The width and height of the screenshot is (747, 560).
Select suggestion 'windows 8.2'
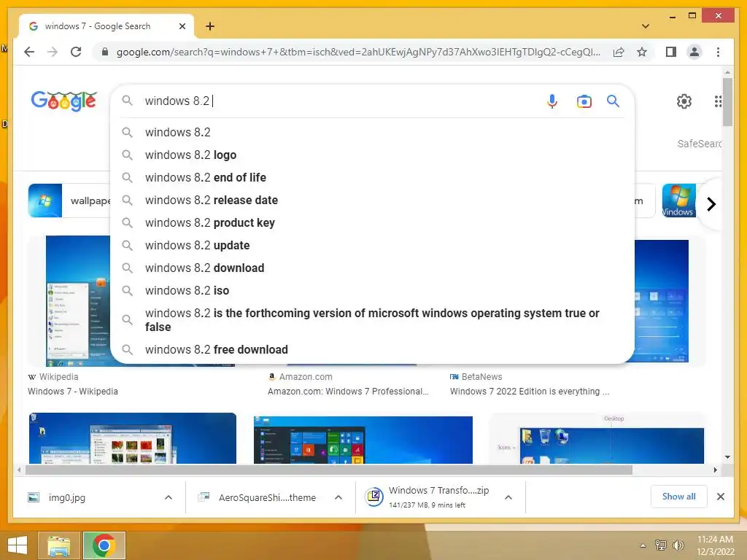coord(372,133)
